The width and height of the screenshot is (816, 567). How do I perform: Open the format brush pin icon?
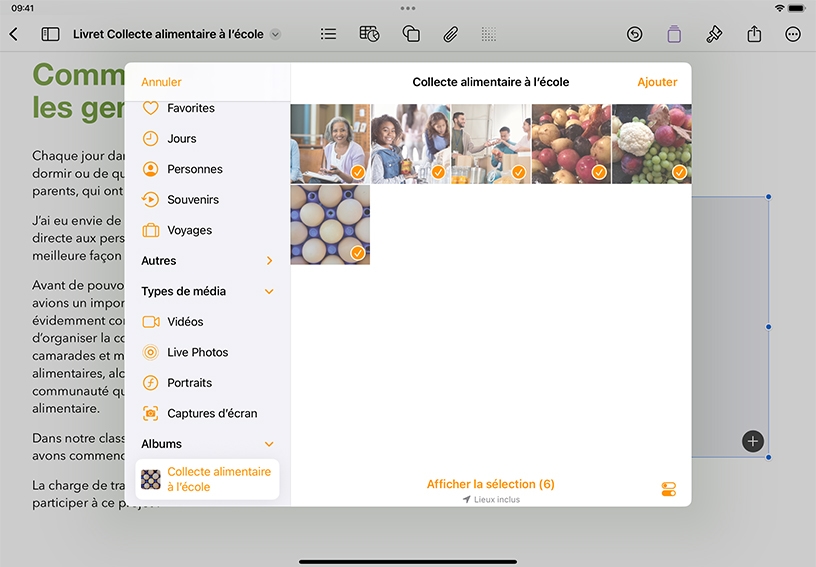(x=714, y=34)
